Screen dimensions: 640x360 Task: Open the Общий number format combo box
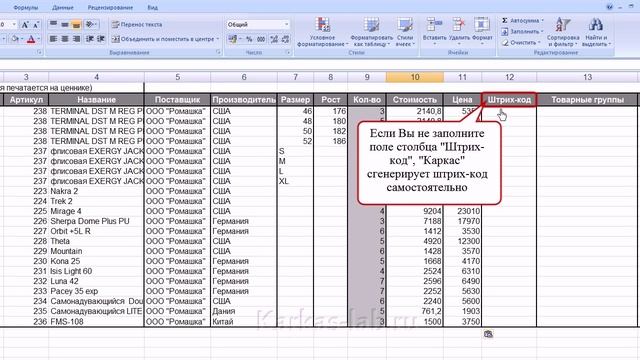[258, 24]
